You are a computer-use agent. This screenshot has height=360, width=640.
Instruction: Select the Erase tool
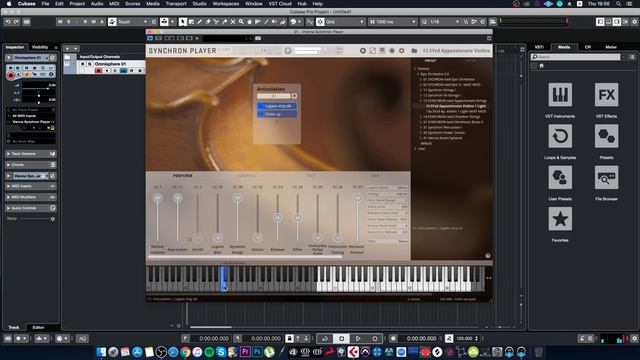(x=208, y=22)
